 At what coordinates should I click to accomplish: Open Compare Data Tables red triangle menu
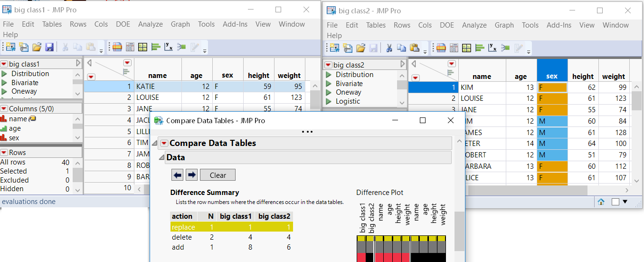click(x=164, y=143)
